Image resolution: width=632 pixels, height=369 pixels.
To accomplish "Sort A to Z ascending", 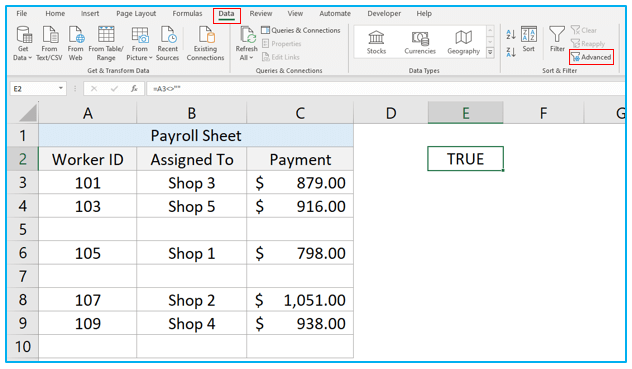I will click(511, 35).
